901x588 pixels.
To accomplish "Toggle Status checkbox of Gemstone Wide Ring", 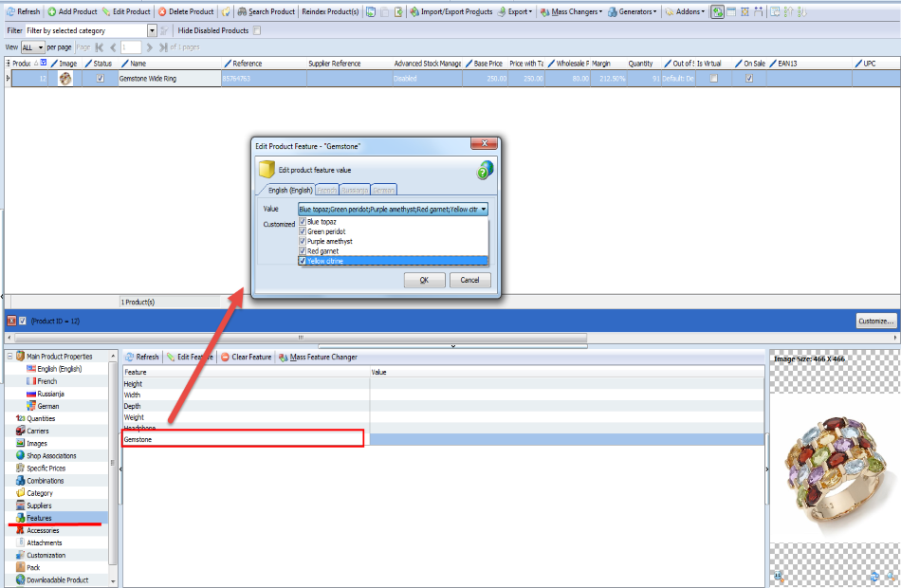I will pyautogui.click(x=100, y=78).
